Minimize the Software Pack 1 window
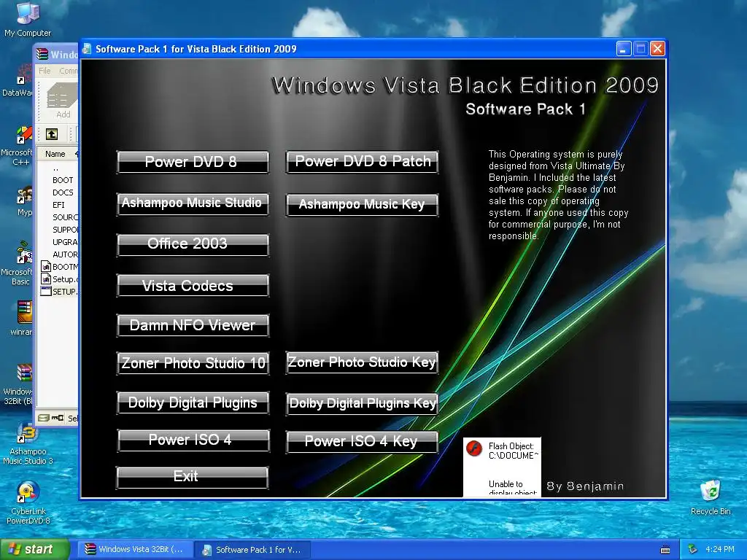The width and height of the screenshot is (747, 560). tap(624, 49)
